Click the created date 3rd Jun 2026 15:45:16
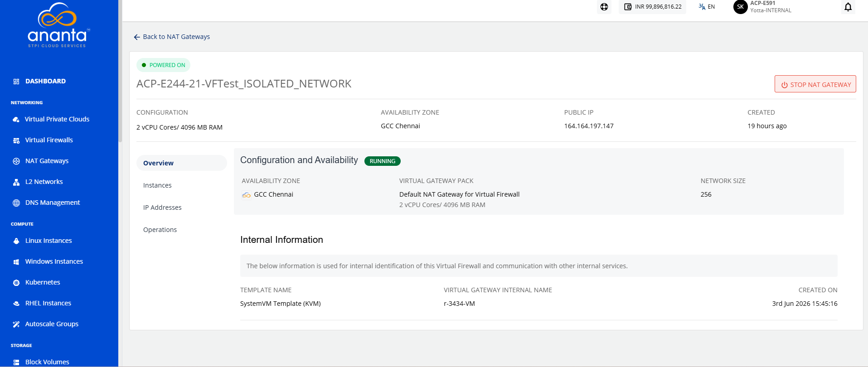Viewport: 868px width, 367px height. pyautogui.click(x=805, y=304)
